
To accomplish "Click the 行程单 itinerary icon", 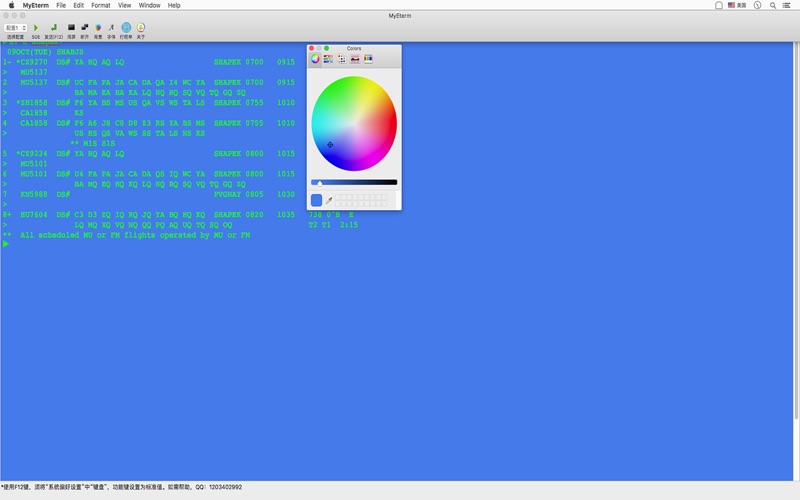I will pos(126,28).
